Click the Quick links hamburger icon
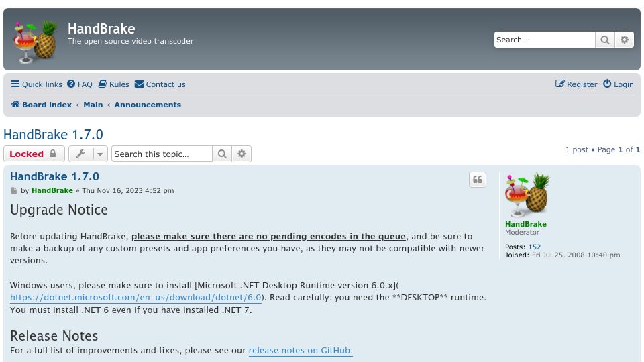This screenshot has height=362, width=644. click(x=15, y=84)
